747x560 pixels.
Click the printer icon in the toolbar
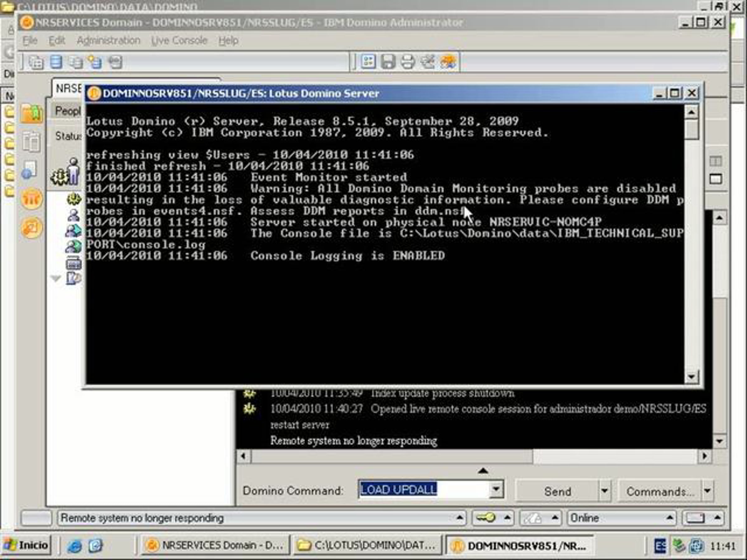408,62
